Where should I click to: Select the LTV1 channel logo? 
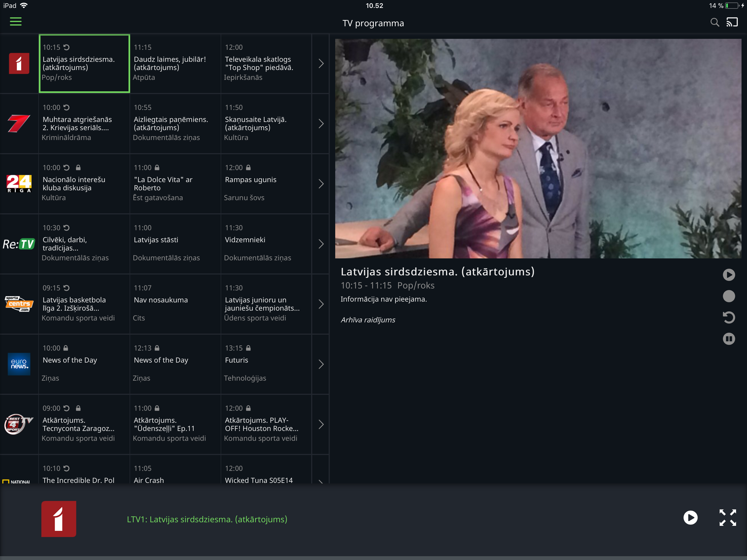tap(19, 63)
